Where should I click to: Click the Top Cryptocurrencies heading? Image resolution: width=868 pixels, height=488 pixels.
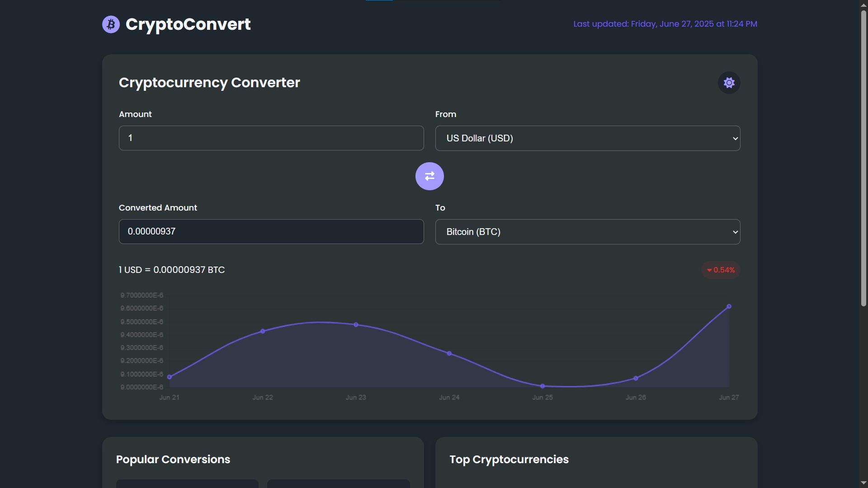click(x=509, y=460)
